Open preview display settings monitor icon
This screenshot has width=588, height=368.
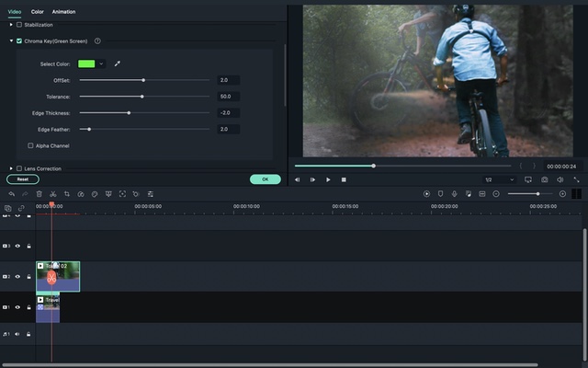click(x=528, y=180)
